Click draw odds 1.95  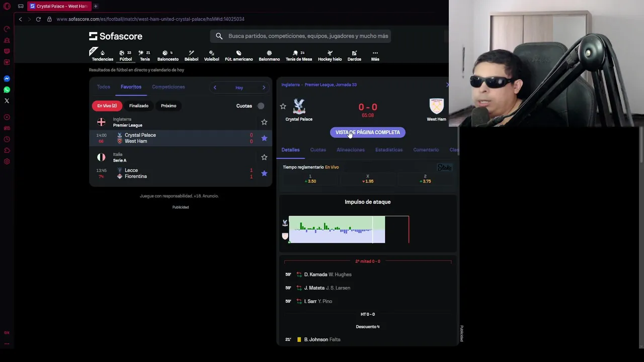point(368,179)
